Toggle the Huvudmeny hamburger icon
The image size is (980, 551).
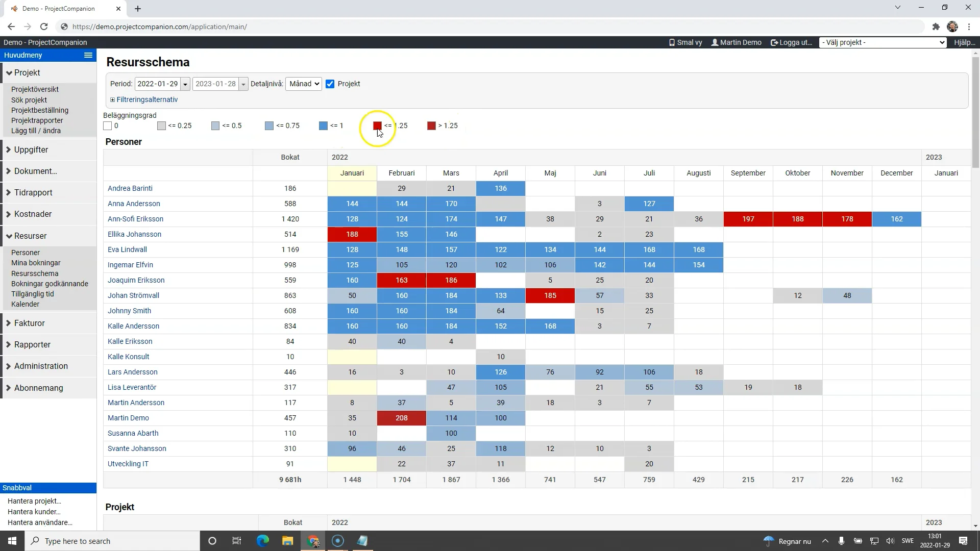pos(88,55)
